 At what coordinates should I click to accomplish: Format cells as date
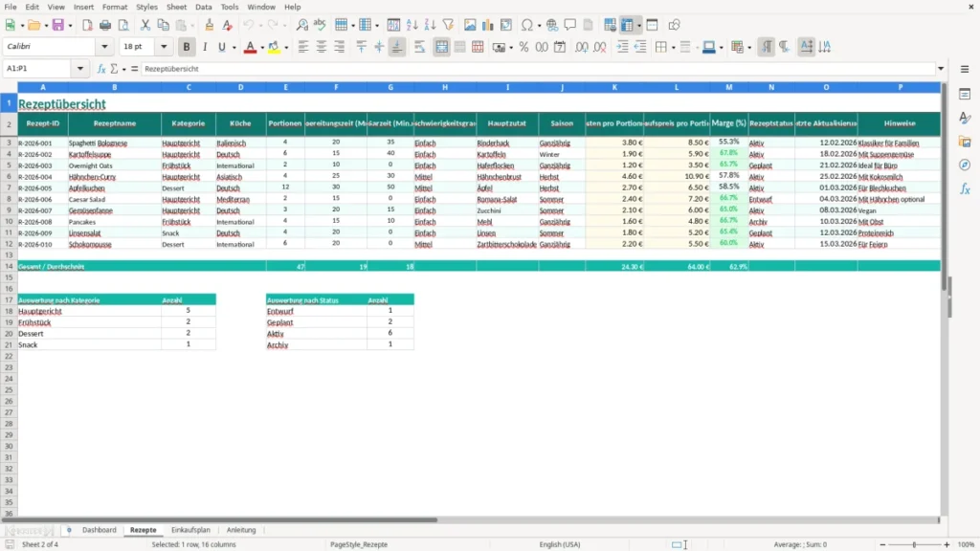(x=560, y=47)
